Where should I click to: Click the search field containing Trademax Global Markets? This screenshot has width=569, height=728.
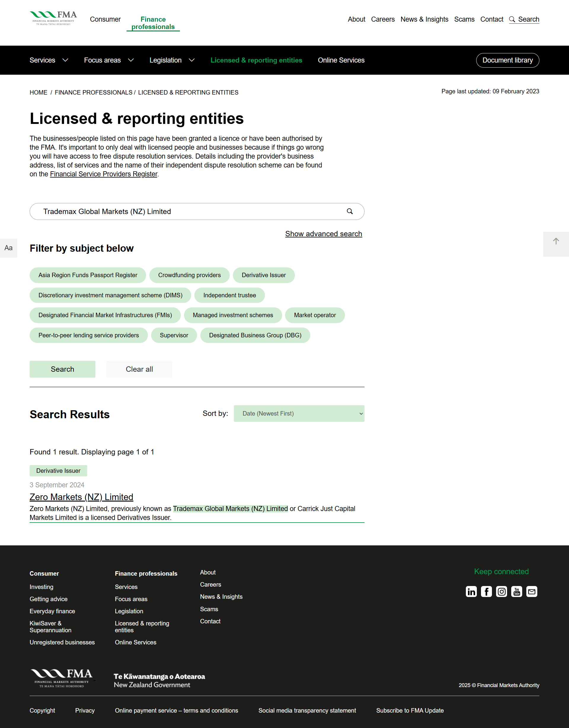197,211
